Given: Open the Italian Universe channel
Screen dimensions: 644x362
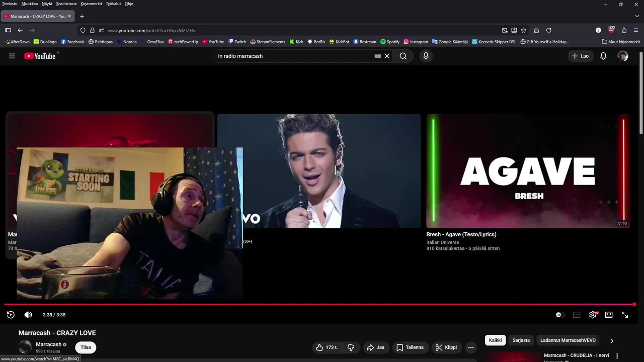Looking at the screenshot, I should point(443,242).
